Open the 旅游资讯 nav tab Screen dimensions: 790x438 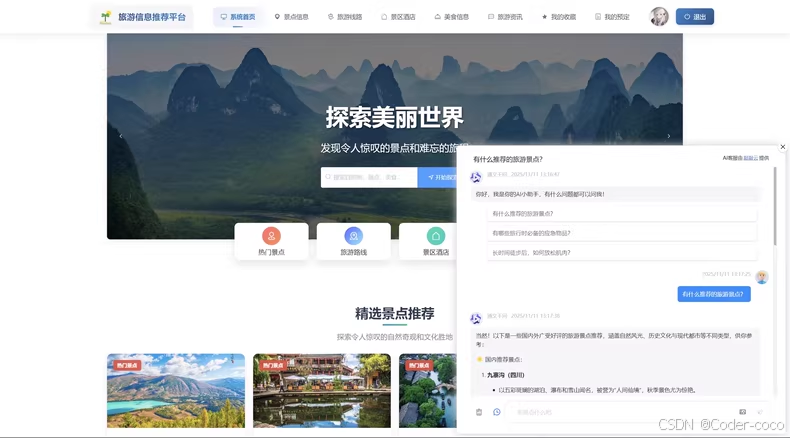505,17
